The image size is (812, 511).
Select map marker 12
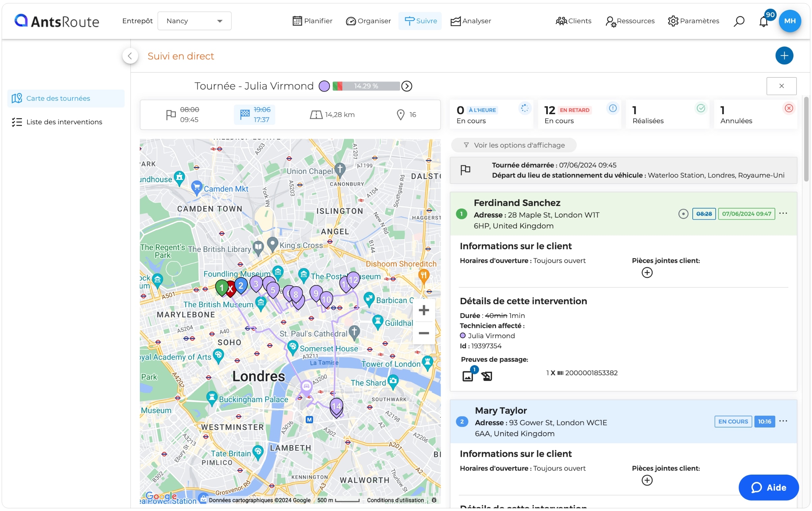(353, 280)
